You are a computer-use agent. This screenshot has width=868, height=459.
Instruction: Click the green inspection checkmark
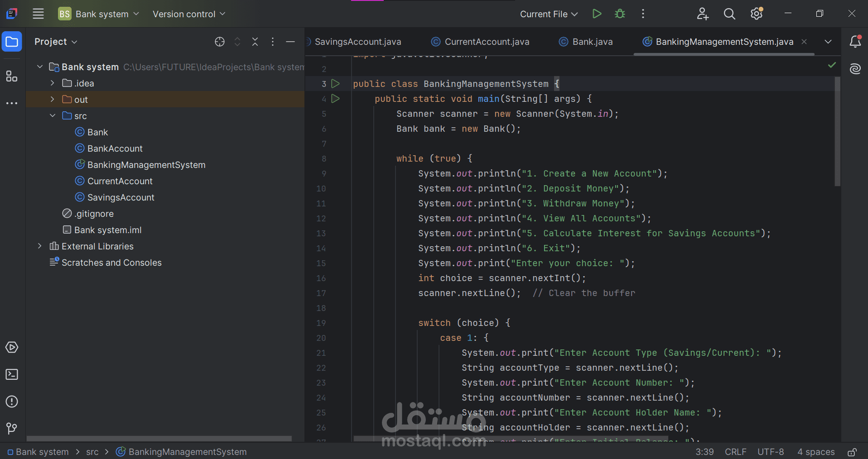click(832, 65)
